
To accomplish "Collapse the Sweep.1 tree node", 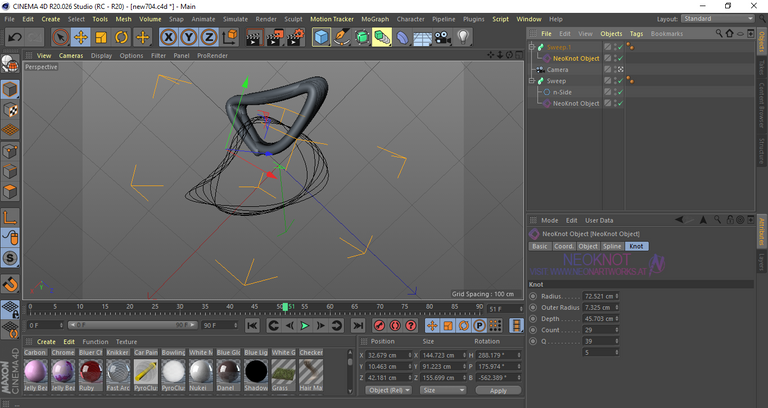I will click(x=531, y=47).
